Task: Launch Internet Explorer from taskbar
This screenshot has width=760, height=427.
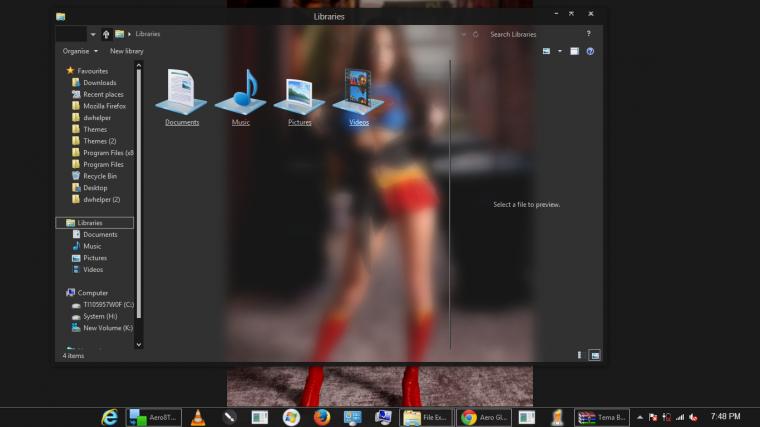Action: (x=110, y=417)
